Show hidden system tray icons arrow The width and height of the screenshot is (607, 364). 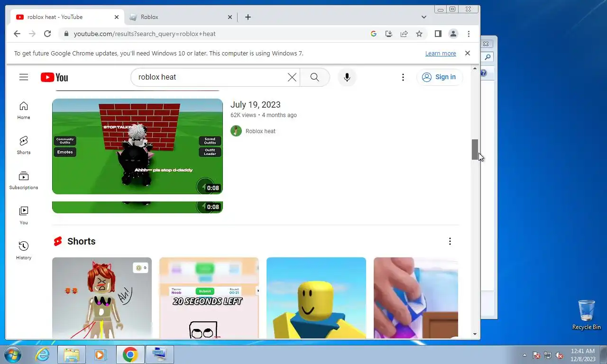tap(524, 355)
